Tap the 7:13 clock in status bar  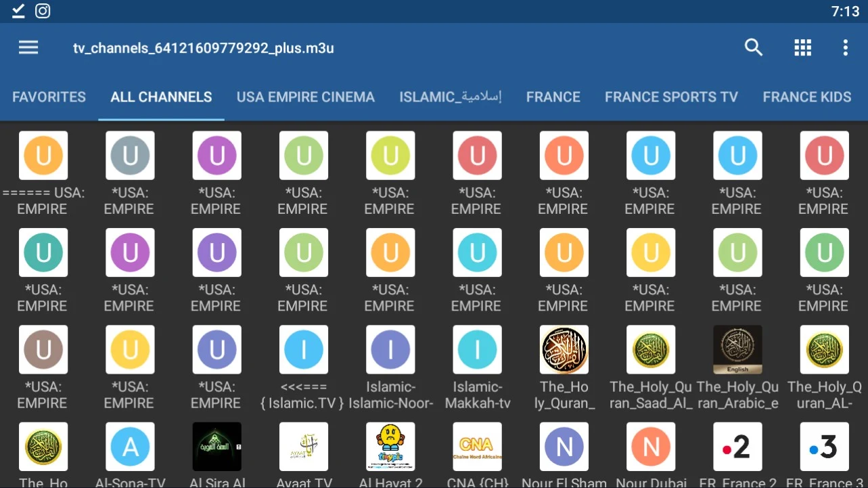pos(844,12)
